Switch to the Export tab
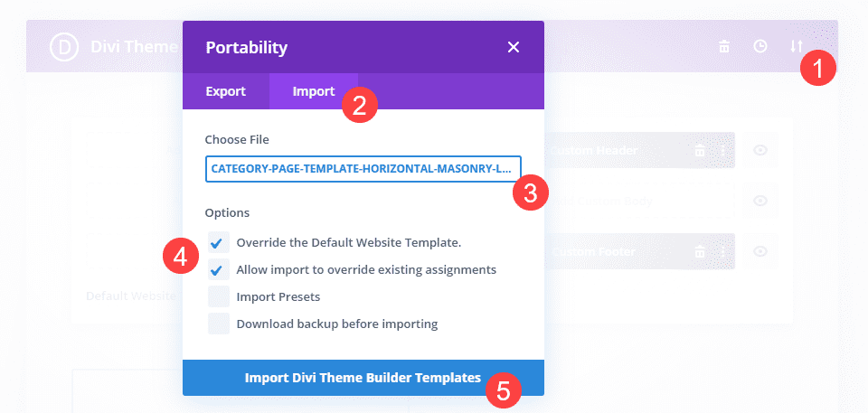 point(225,91)
